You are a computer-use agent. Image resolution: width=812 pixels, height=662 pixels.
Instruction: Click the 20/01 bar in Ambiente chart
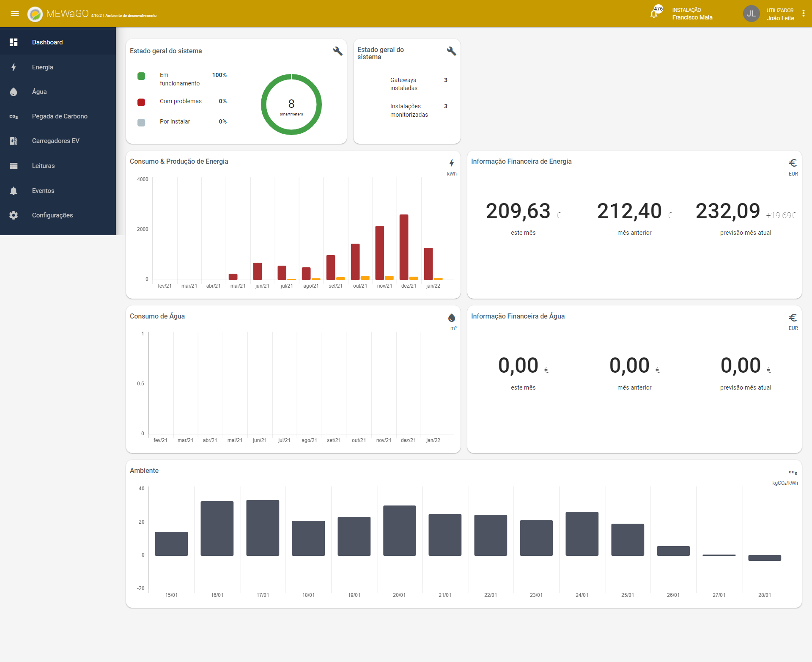pyautogui.click(x=399, y=530)
